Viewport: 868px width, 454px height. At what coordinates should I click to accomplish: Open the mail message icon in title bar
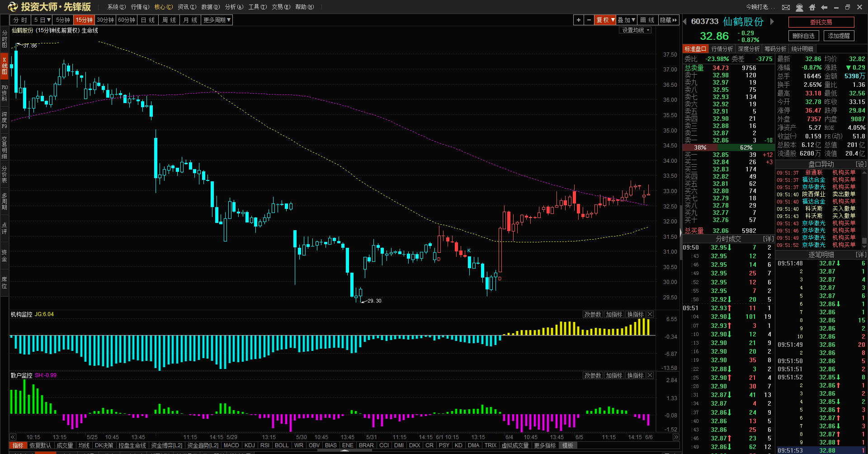coord(786,7)
